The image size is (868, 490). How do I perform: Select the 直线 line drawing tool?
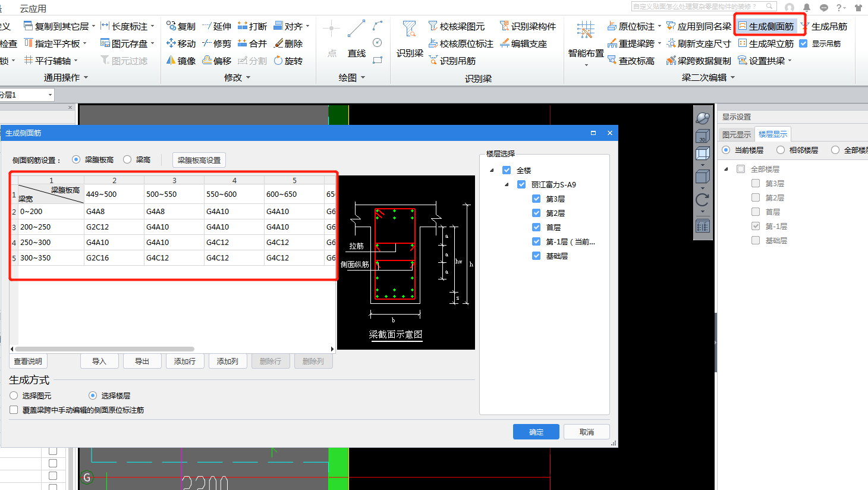coord(357,39)
